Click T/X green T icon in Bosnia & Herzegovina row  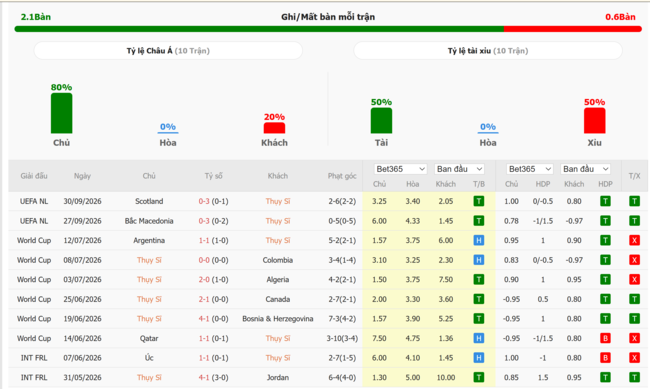pyautogui.click(x=634, y=318)
